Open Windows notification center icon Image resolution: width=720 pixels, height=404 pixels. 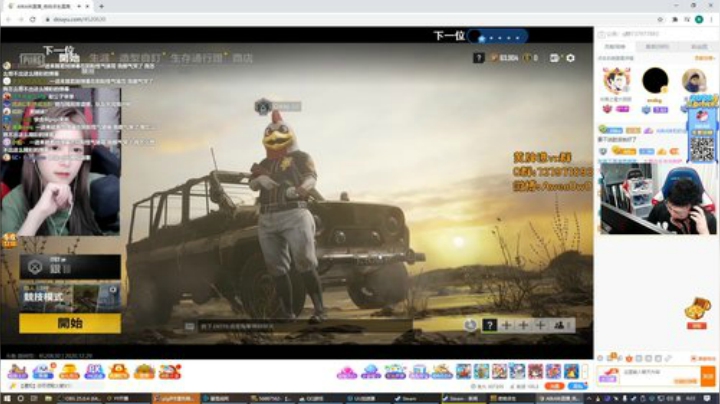[x=707, y=398]
